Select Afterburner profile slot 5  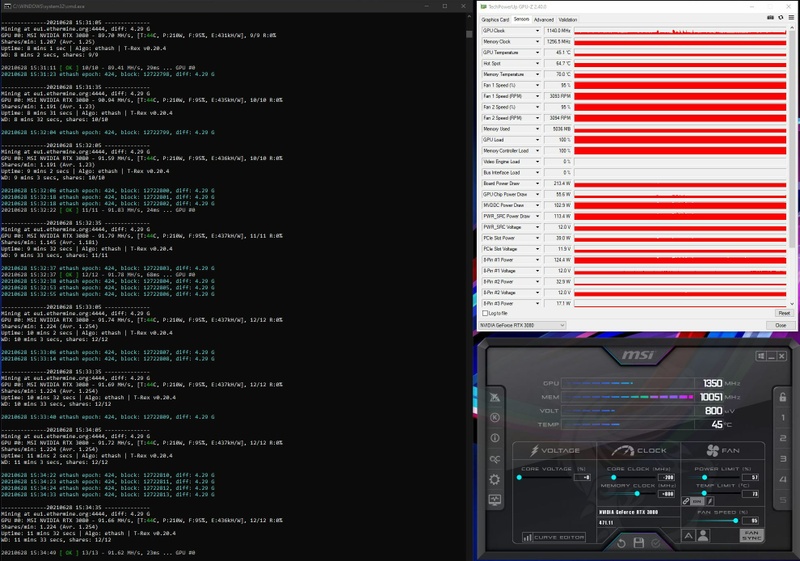783,500
